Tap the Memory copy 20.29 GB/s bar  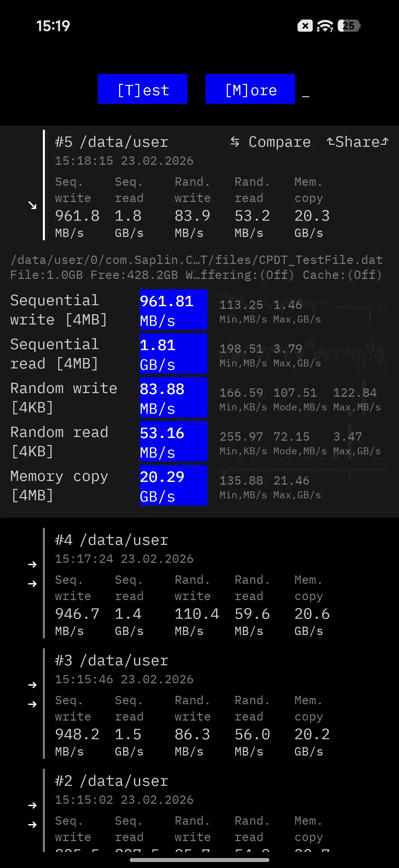(174, 485)
